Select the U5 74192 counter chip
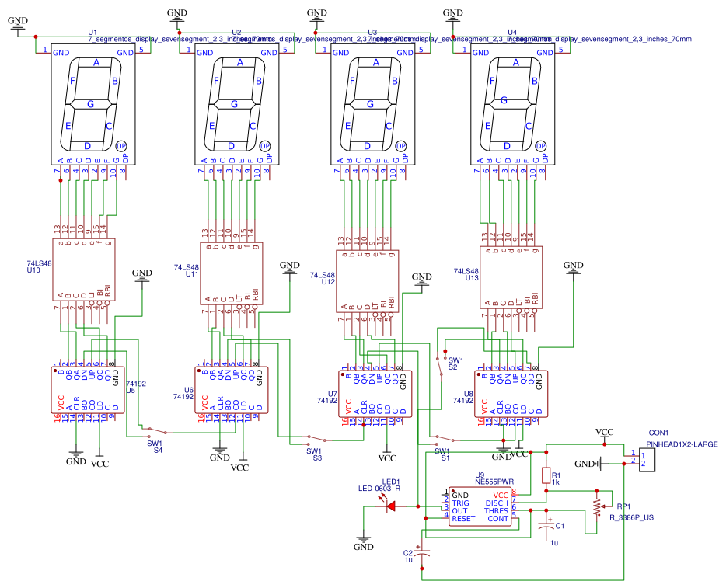Image resolution: width=726 pixels, height=588 pixels. pyautogui.click(x=88, y=390)
